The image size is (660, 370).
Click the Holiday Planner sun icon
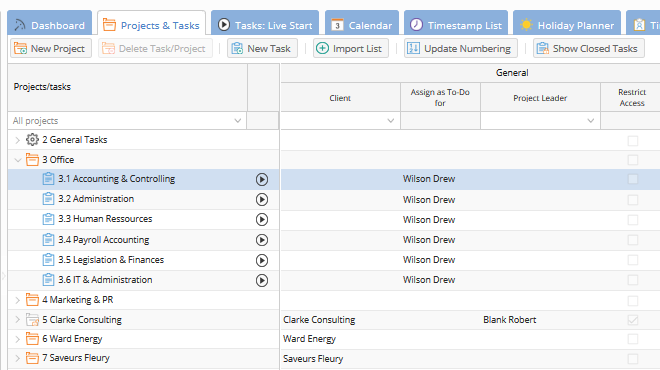click(x=526, y=25)
